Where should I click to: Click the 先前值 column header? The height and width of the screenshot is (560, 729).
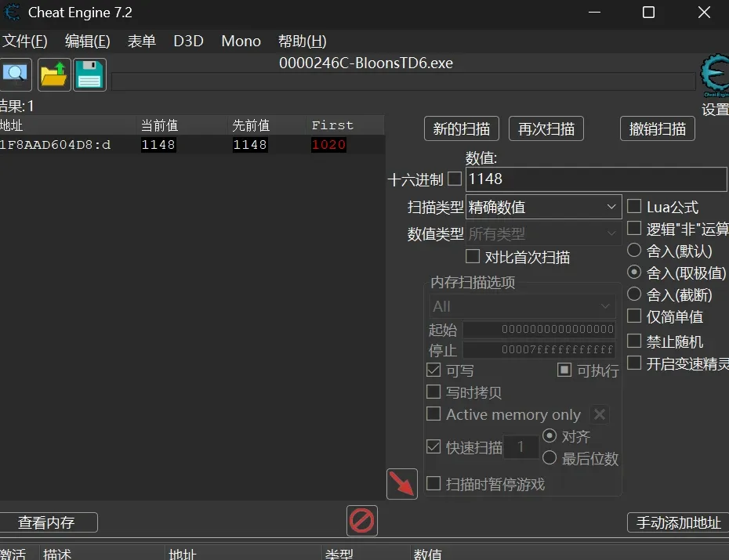point(267,125)
